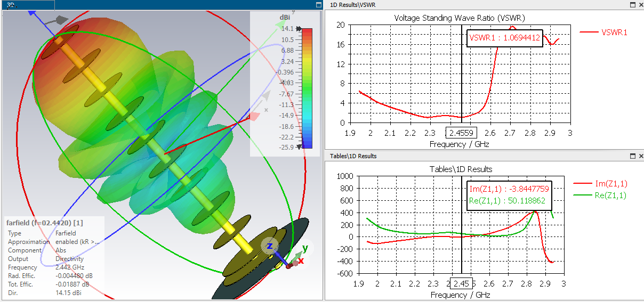Viewport: 644px width, 302px height.
Task: Click the Type Farfield value
Action: 66,233
